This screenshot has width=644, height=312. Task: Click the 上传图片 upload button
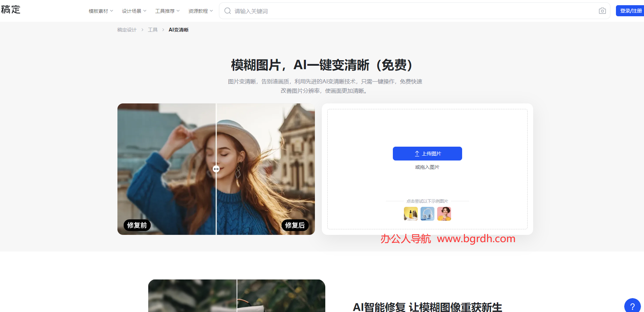[427, 154]
